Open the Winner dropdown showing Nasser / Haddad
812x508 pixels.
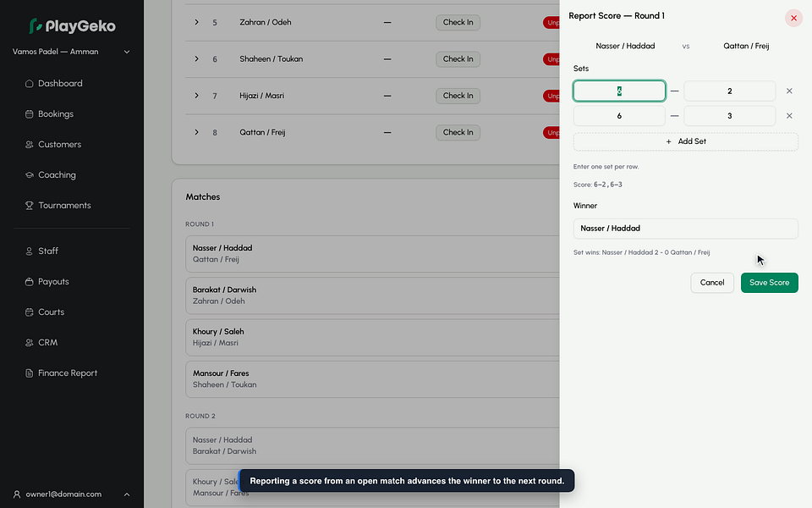(x=686, y=229)
